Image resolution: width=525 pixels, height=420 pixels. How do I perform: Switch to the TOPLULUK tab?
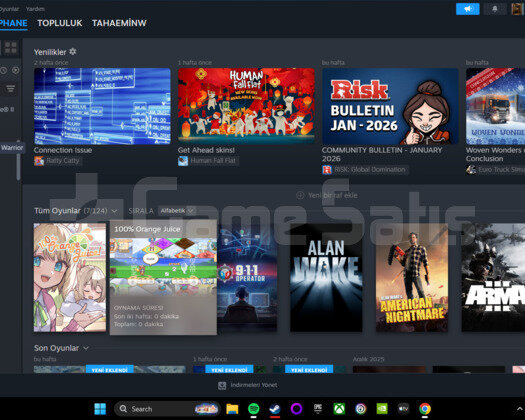click(x=60, y=23)
